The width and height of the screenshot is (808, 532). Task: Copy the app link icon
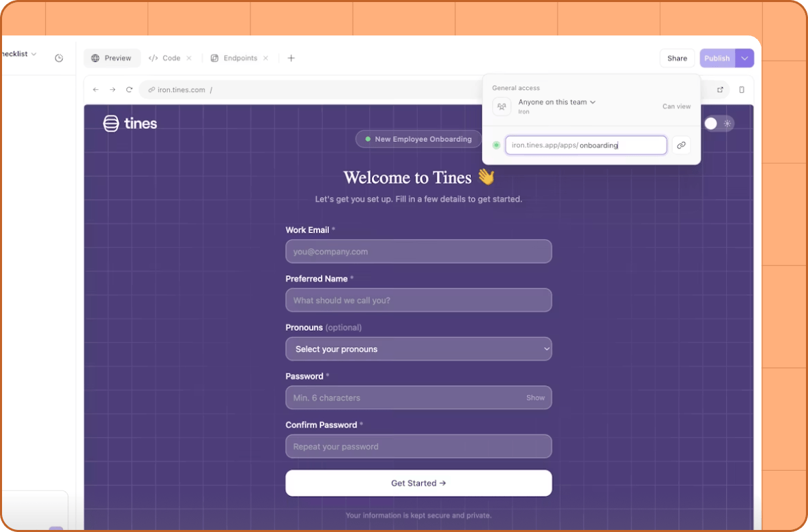(681, 145)
